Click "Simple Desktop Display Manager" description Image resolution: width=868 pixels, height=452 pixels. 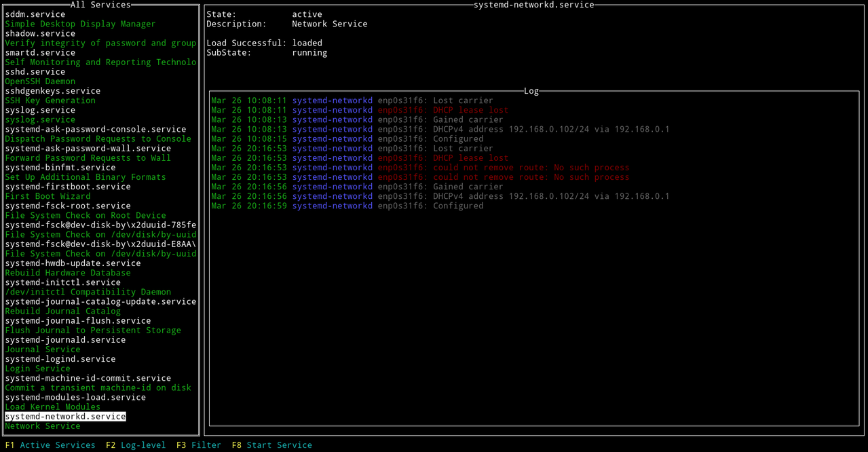[x=80, y=24]
